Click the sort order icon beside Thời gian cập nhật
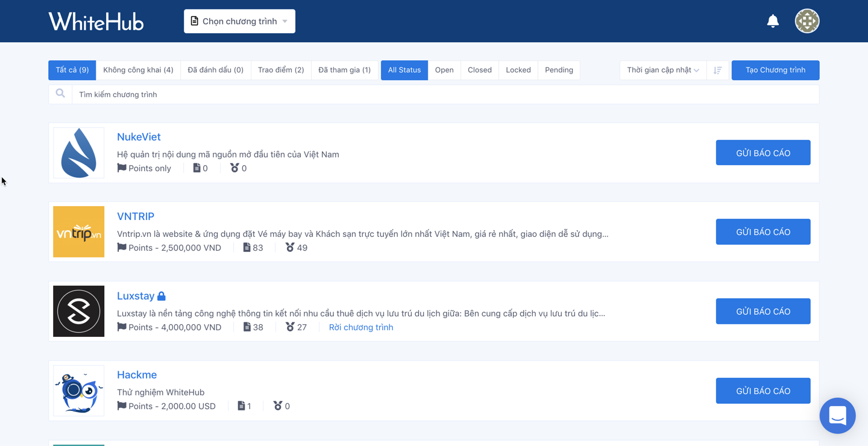868x446 pixels. pos(717,70)
